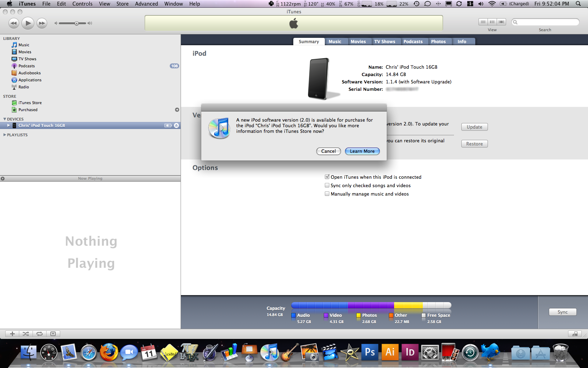The height and width of the screenshot is (368, 588).
Task: Open TV Shows library item
Action: pos(27,59)
